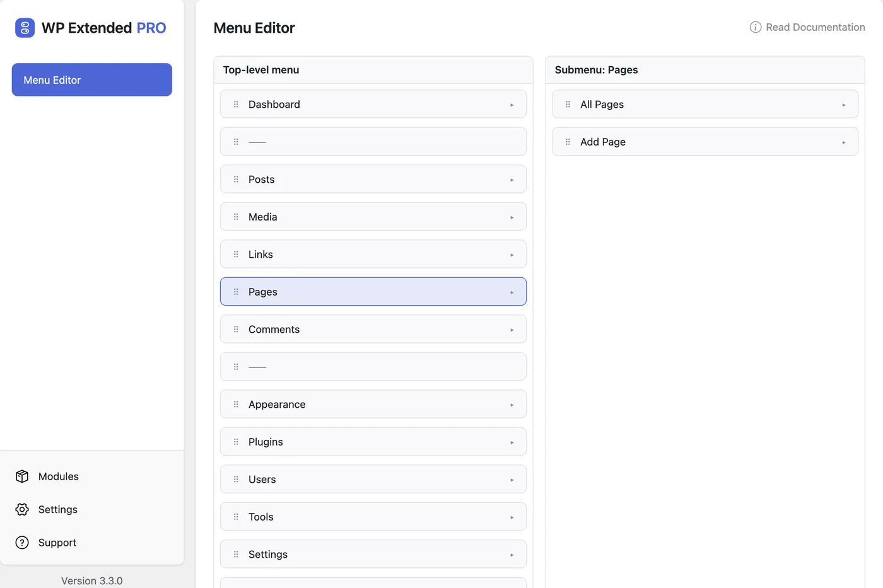The image size is (883, 588).
Task: Expand the Posts row arrow
Action: [x=512, y=180]
